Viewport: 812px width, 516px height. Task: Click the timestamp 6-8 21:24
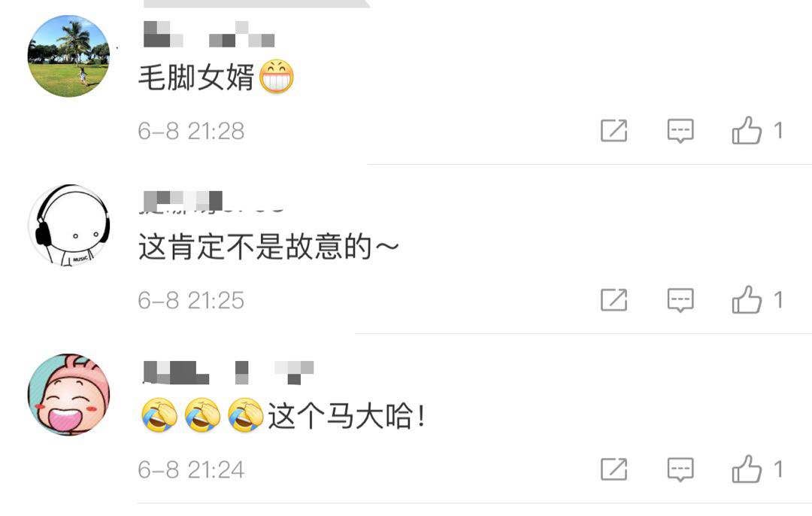191,469
